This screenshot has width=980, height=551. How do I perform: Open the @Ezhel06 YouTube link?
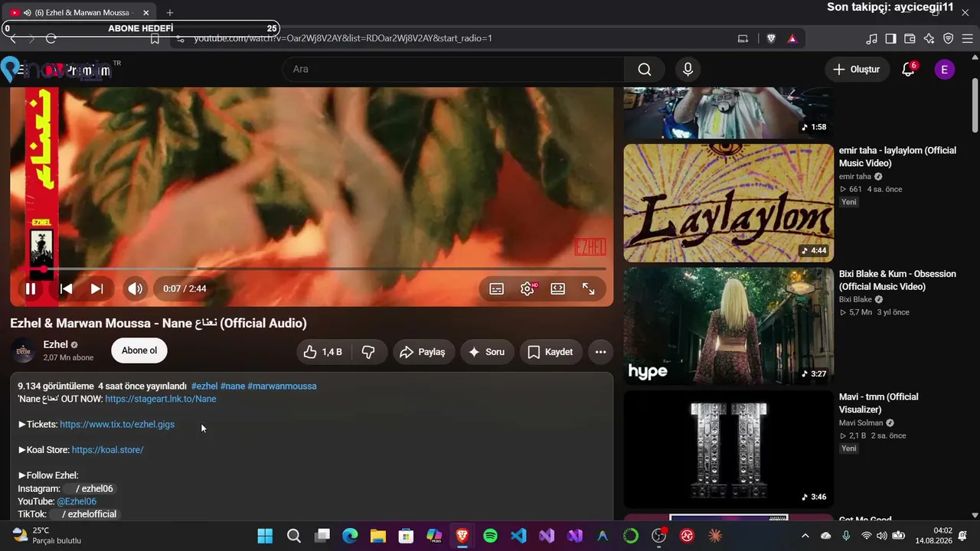coord(77,501)
